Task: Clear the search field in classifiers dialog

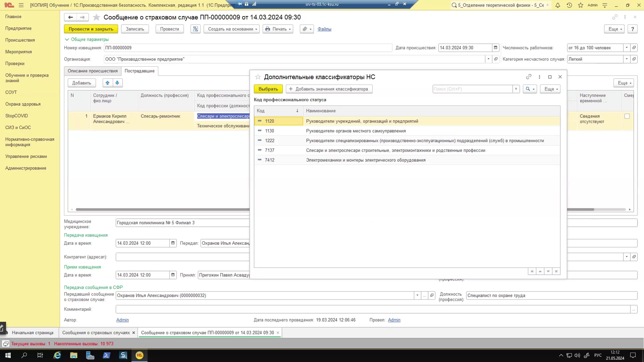Action: point(516,89)
